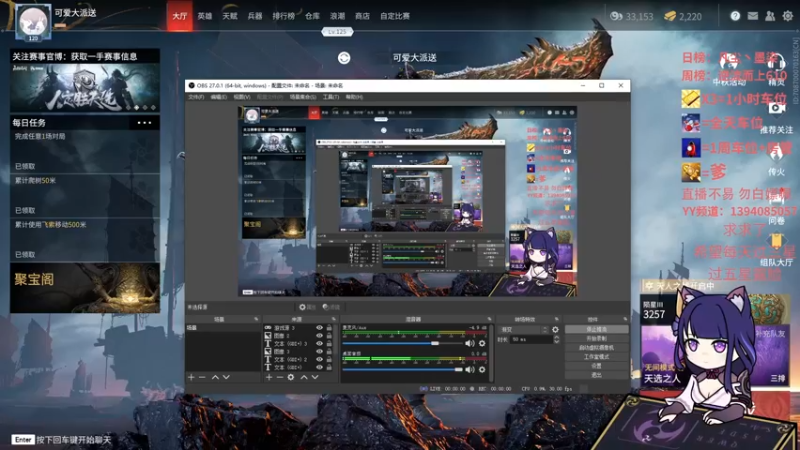Image resolution: width=800 pixels, height=450 pixels.
Task: Mute the 麦克风/Aux speaker icon
Action: pos(470,343)
